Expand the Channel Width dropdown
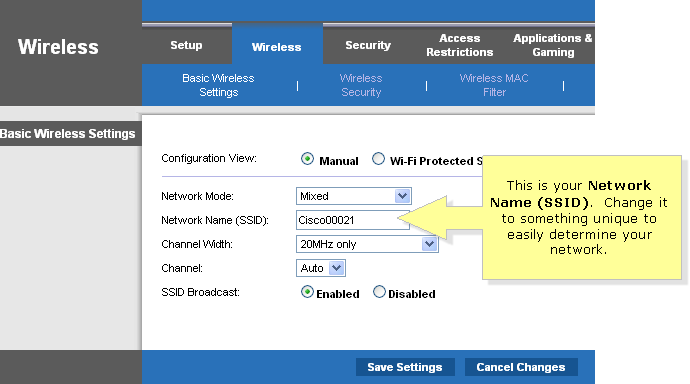Screen dimensions: 690x384 tap(429, 244)
